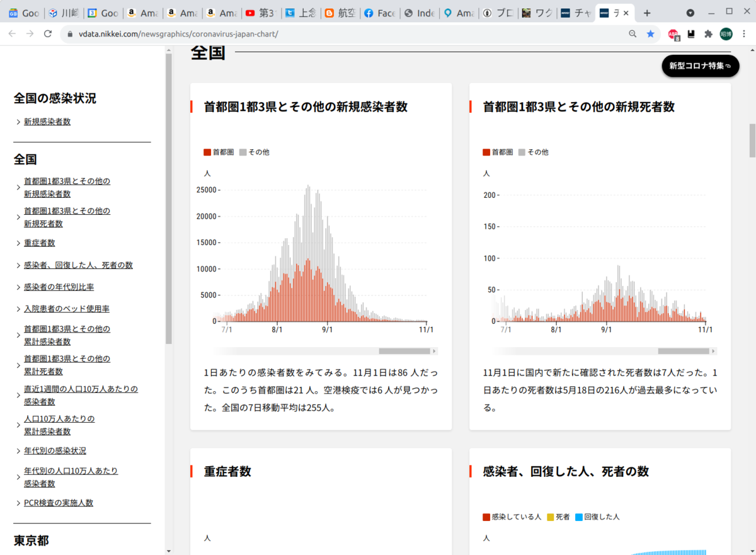Switch to the Blogger 航空 tab
The height and width of the screenshot is (555, 756).
(339, 13)
